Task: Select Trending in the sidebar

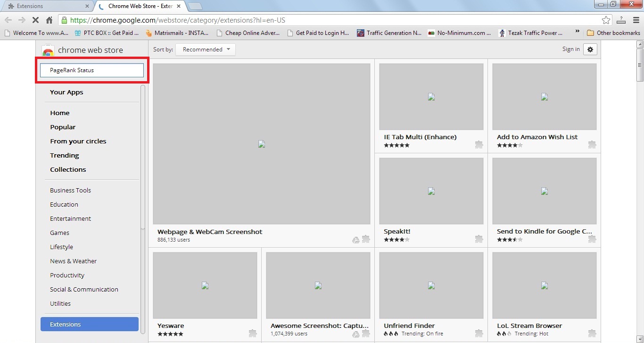Action: [x=65, y=155]
